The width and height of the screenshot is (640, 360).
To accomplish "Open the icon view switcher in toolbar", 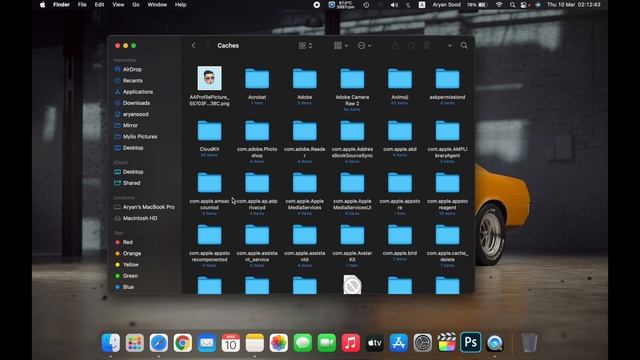I will point(305,45).
